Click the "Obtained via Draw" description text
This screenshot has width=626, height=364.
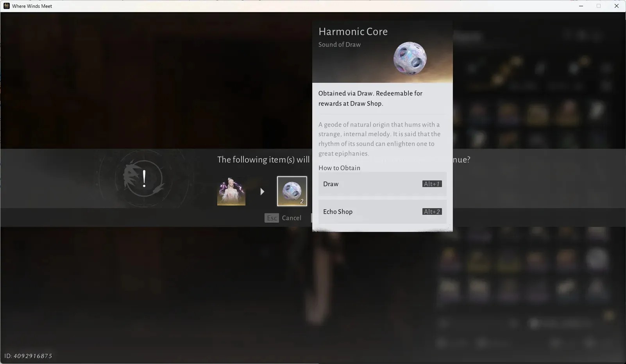tap(370, 98)
